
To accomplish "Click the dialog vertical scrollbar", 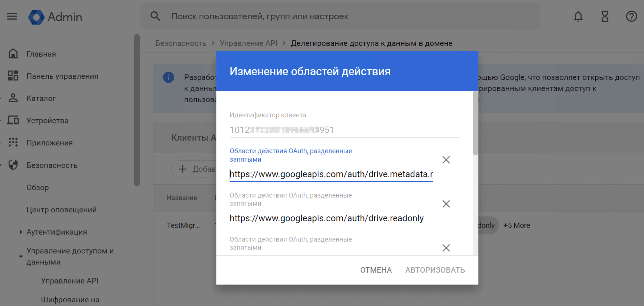I will (475, 123).
